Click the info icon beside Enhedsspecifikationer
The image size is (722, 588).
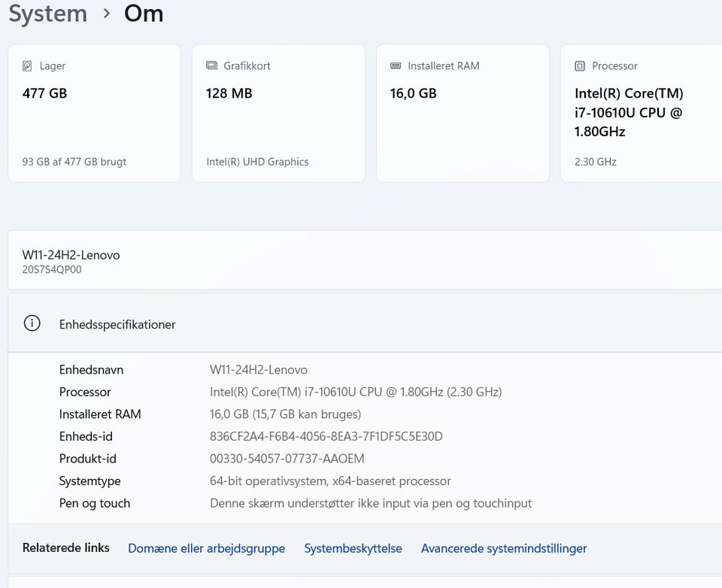[x=32, y=324]
